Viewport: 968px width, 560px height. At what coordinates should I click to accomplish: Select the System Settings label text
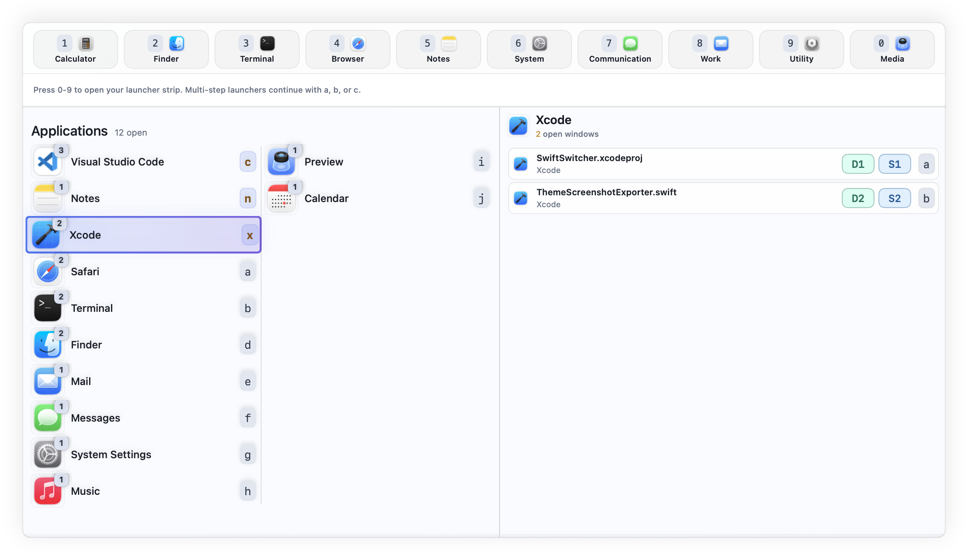[111, 455]
